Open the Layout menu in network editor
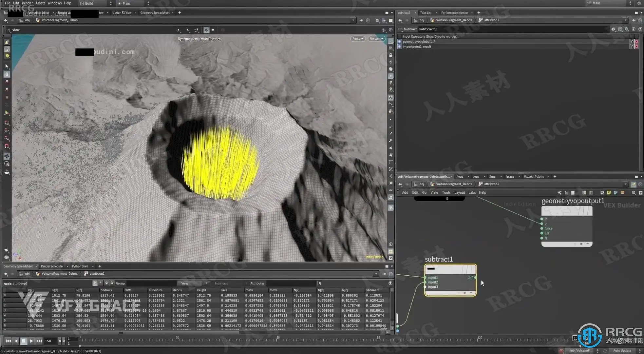 459,193
